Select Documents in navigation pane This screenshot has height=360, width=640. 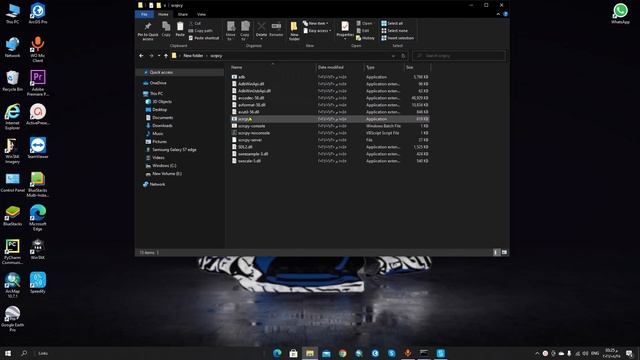[162, 118]
